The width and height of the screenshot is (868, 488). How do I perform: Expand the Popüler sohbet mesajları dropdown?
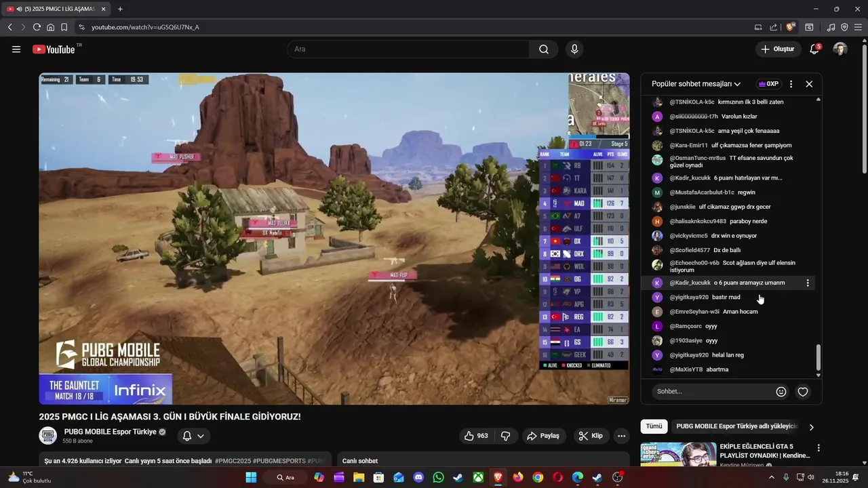696,84
